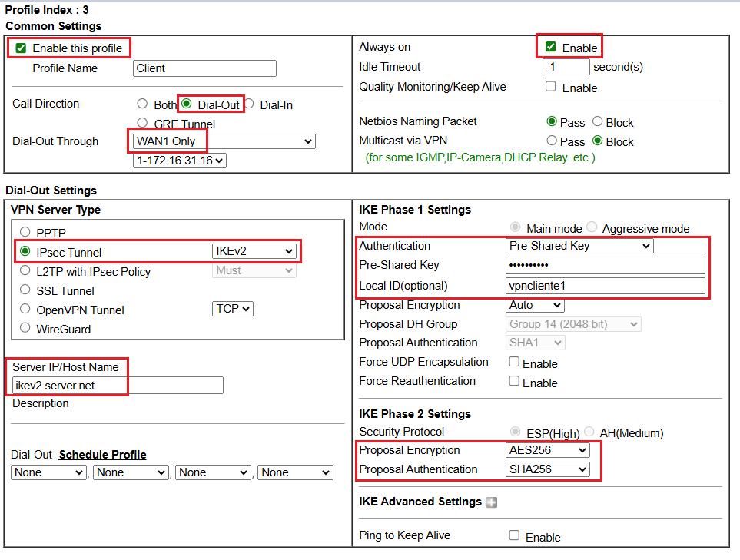
Task: Click the Local ID input field
Action: click(605, 286)
